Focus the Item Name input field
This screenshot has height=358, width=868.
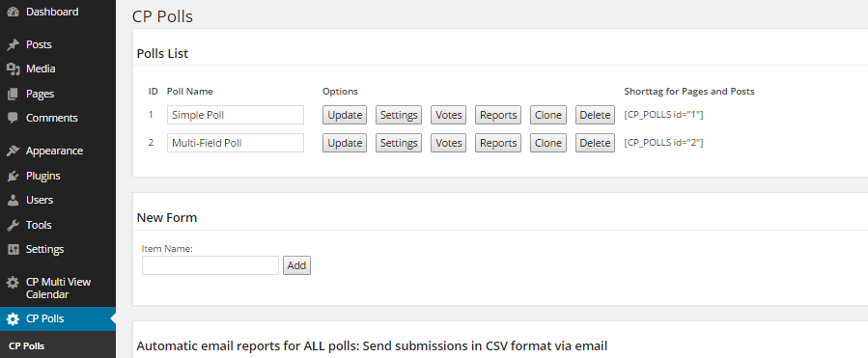(x=210, y=265)
